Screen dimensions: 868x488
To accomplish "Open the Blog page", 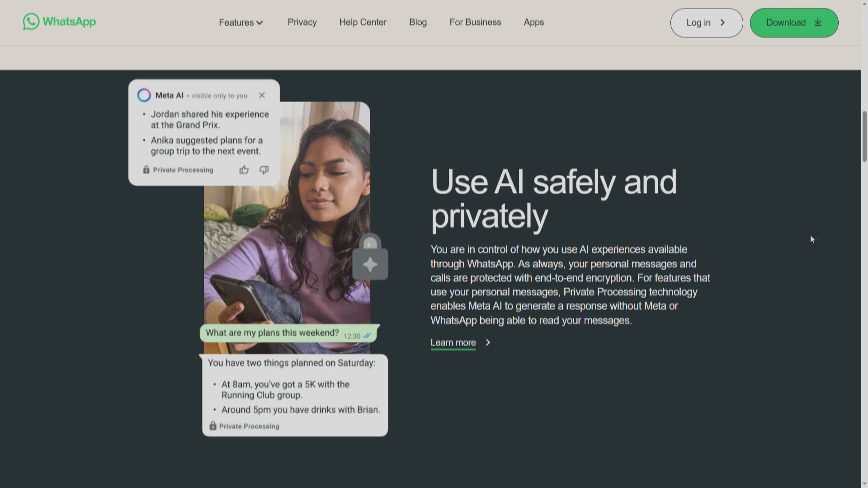I will click(418, 22).
